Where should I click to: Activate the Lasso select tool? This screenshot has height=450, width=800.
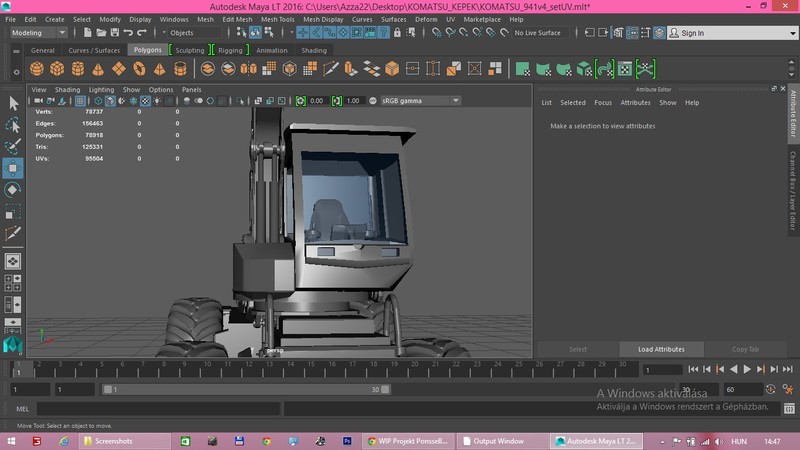tap(13, 125)
